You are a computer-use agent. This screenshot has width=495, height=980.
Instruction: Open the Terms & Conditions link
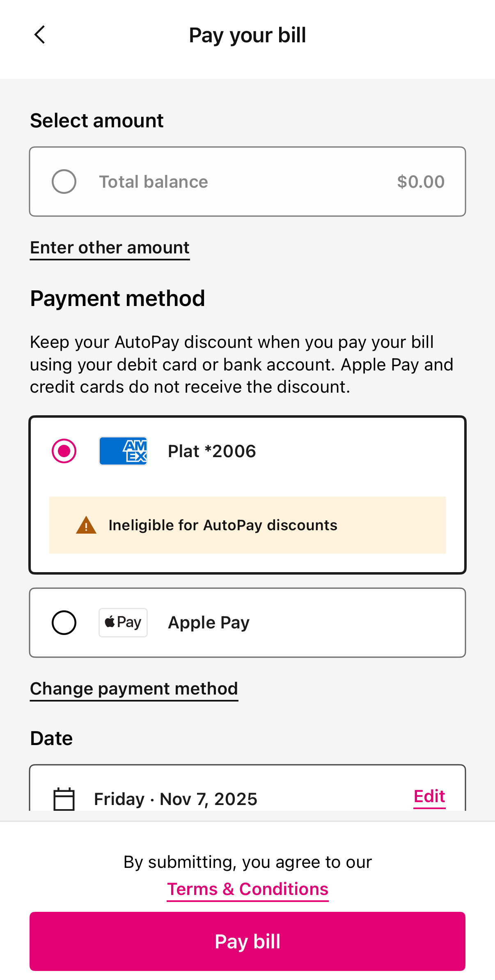[x=247, y=889]
